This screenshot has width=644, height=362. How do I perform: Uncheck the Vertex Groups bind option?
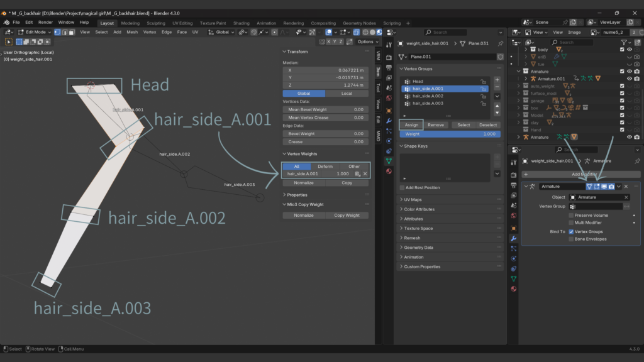(x=571, y=231)
